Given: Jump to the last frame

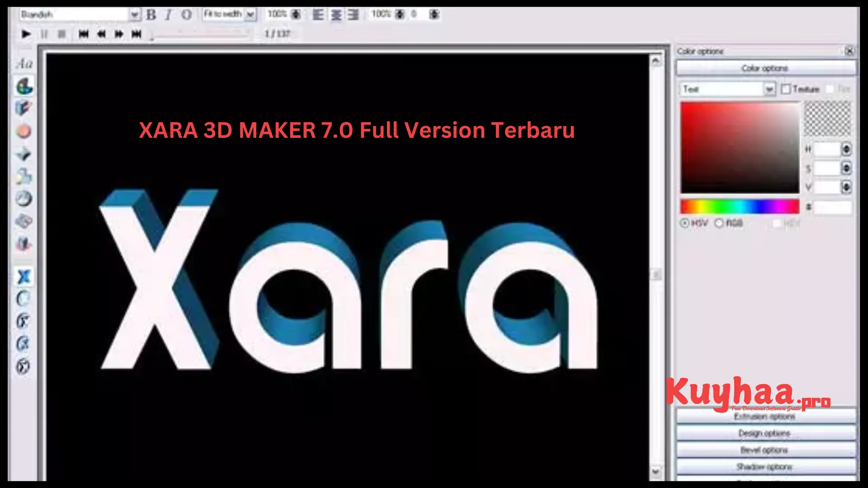Looking at the screenshot, I should (136, 34).
